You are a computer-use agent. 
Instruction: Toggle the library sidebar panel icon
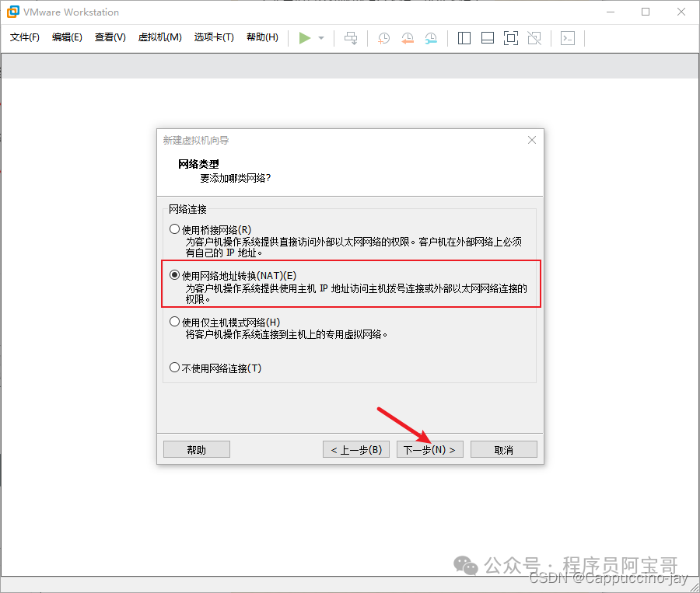coord(464,38)
